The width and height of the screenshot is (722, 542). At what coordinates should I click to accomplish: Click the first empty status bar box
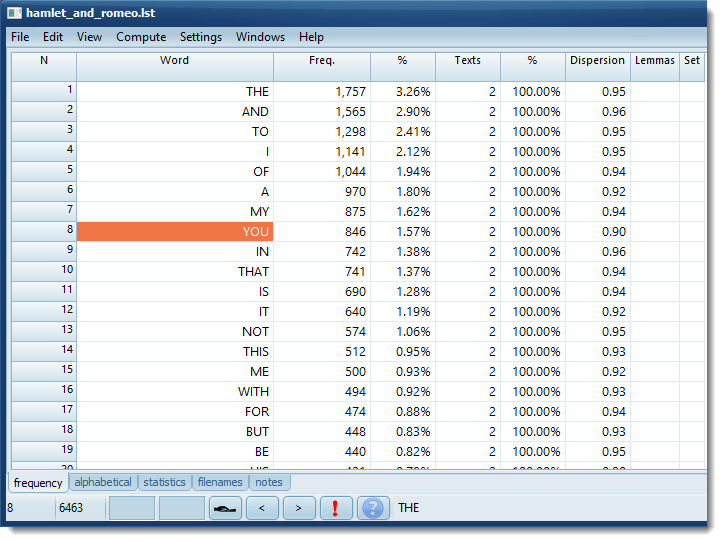click(x=132, y=508)
